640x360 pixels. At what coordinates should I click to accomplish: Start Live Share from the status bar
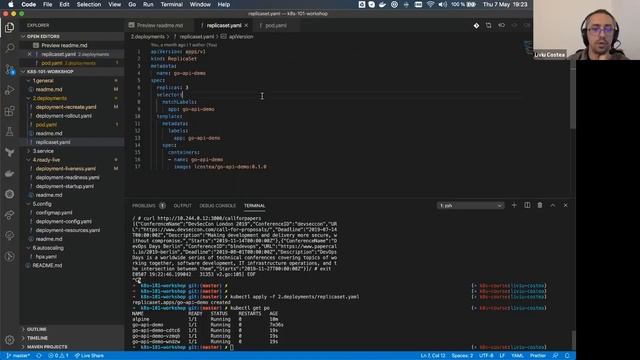pos(89,356)
